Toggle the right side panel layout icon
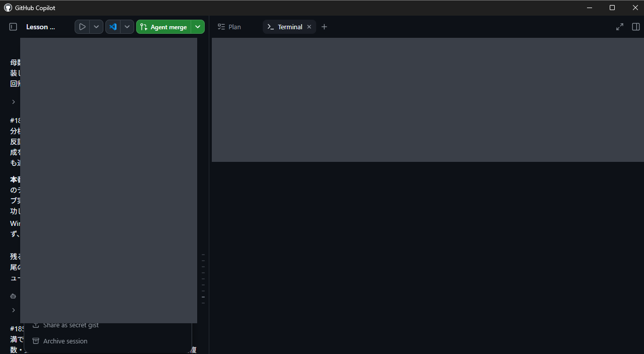Image resolution: width=644 pixels, height=354 pixels. tap(635, 27)
